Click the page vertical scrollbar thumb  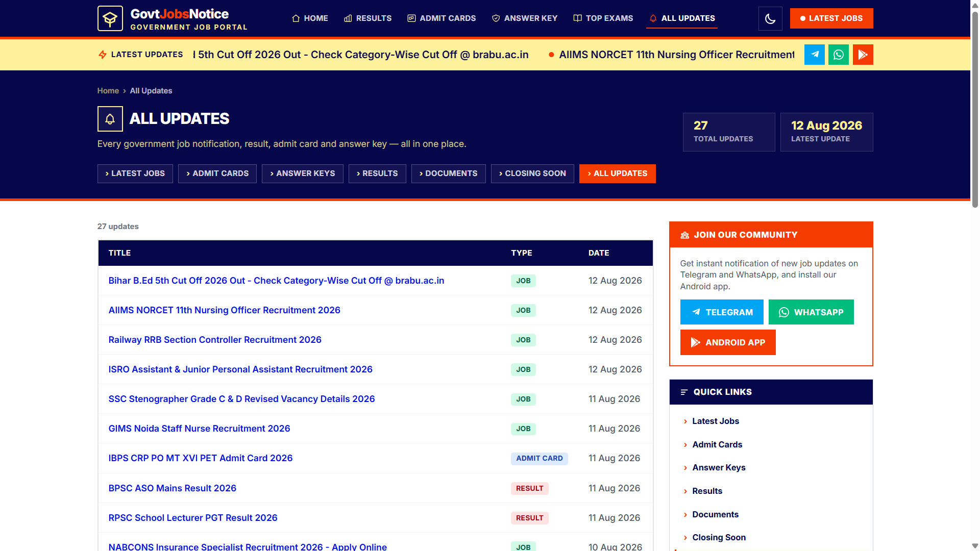coord(975,110)
